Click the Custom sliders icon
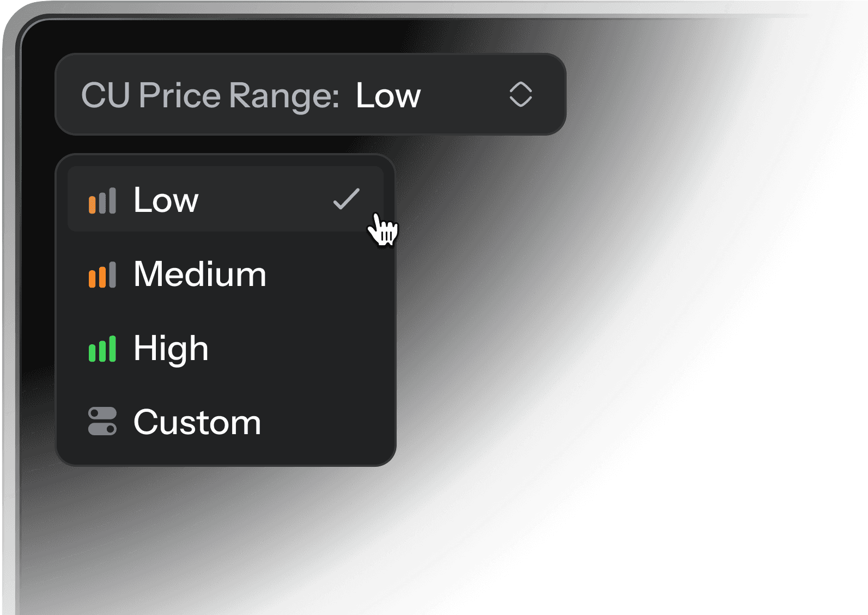 point(102,422)
